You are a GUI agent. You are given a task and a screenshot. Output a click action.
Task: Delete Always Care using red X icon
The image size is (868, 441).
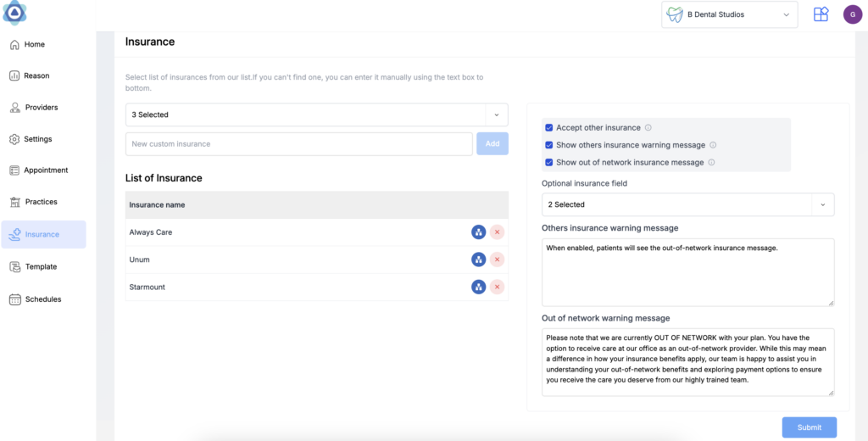[497, 232]
